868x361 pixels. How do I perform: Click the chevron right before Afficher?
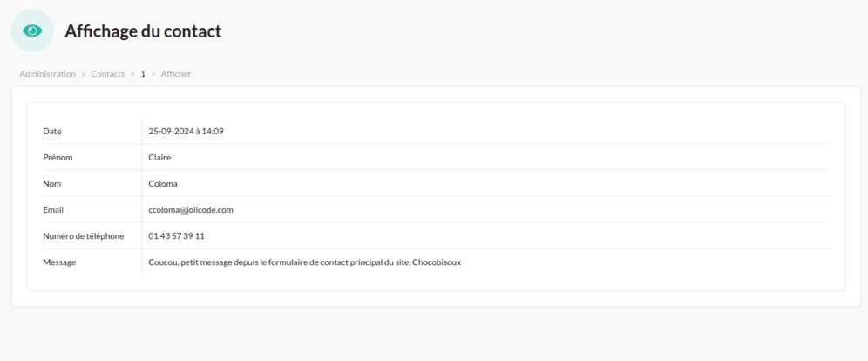(153, 74)
